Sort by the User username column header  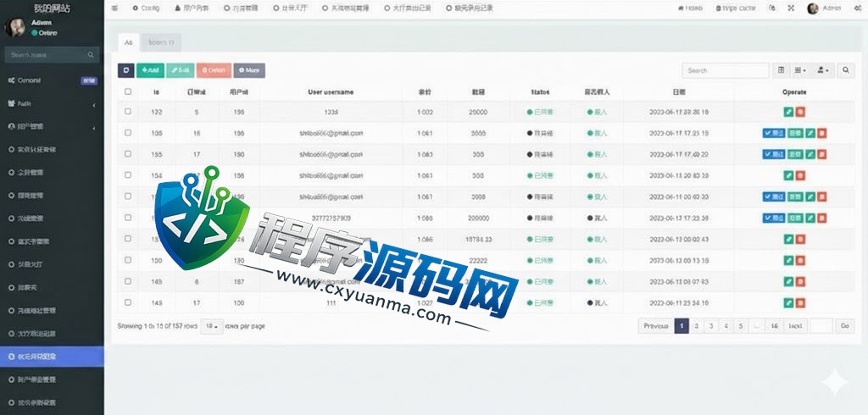click(331, 91)
